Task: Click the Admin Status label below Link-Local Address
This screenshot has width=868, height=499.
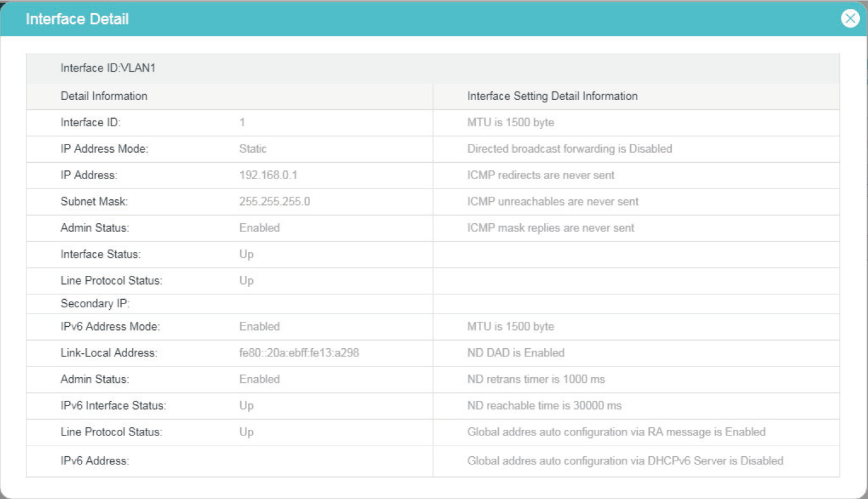Action: point(94,380)
